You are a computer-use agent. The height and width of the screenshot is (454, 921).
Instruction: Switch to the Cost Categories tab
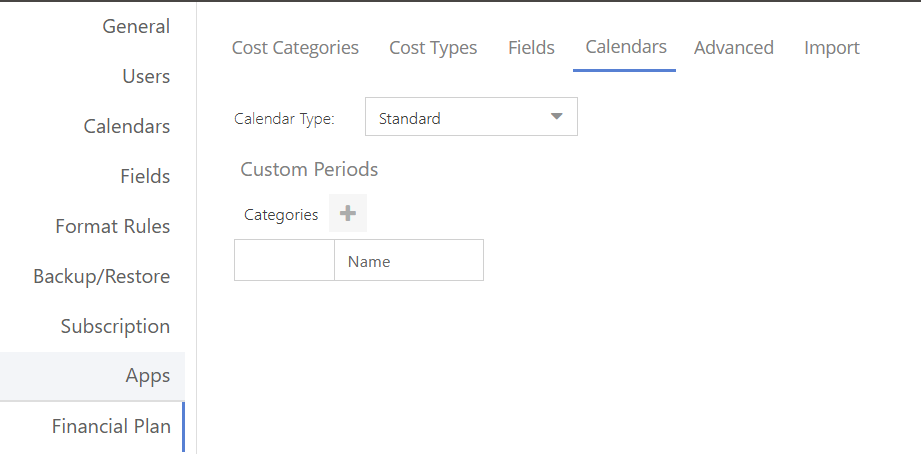[x=295, y=48]
